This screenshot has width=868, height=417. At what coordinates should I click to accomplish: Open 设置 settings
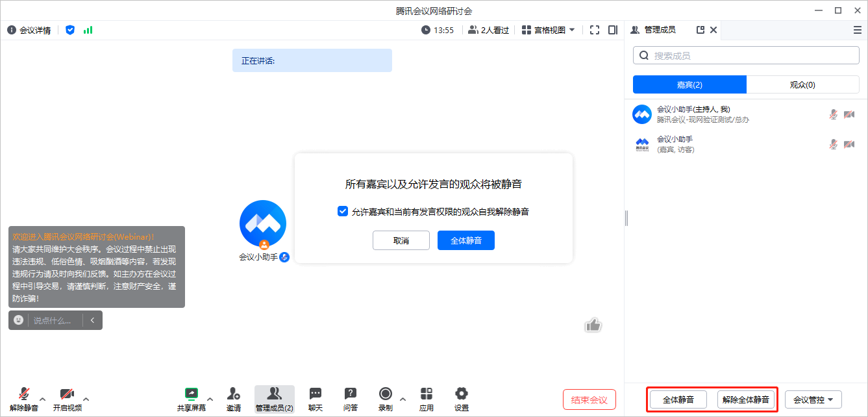(462, 399)
